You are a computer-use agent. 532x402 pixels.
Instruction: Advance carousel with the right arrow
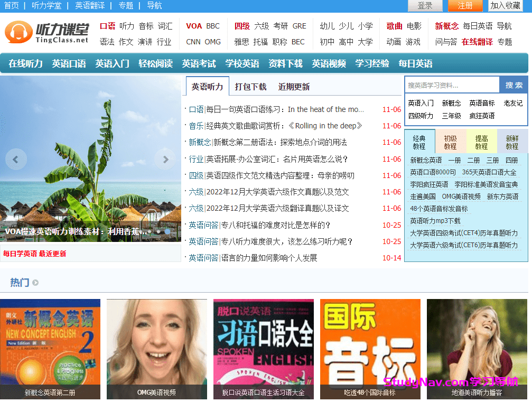coord(165,159)
